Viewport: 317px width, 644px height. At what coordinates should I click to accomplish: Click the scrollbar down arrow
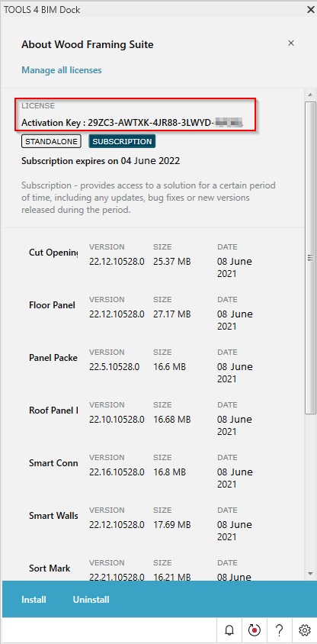pyautogui.click(x=310, y=573)
